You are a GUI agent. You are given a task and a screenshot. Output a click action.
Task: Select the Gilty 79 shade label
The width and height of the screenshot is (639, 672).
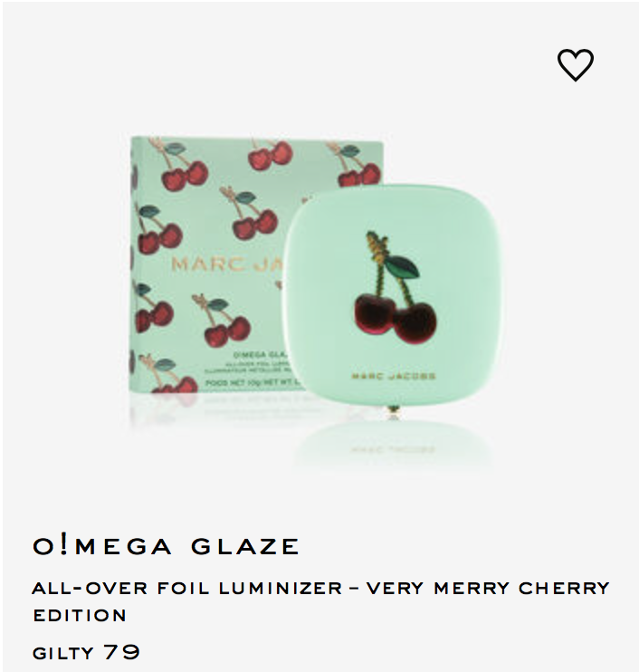pyautogui.click(x=86, y=652)
